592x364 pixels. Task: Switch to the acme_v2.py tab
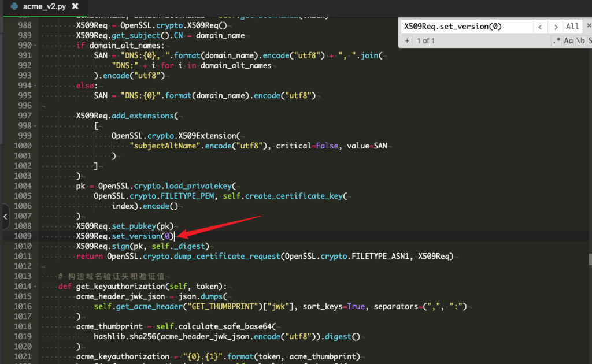pyautogui.click(x=44, y=6)
